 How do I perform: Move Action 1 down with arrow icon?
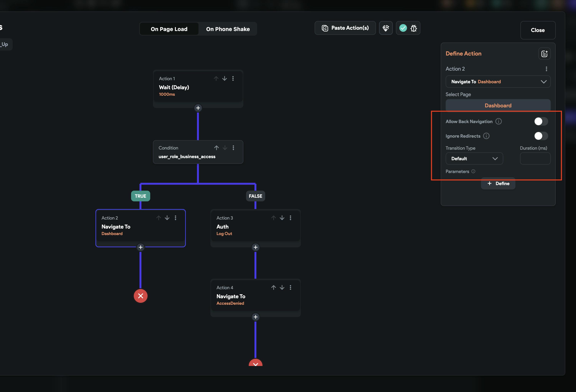(225, 78)
